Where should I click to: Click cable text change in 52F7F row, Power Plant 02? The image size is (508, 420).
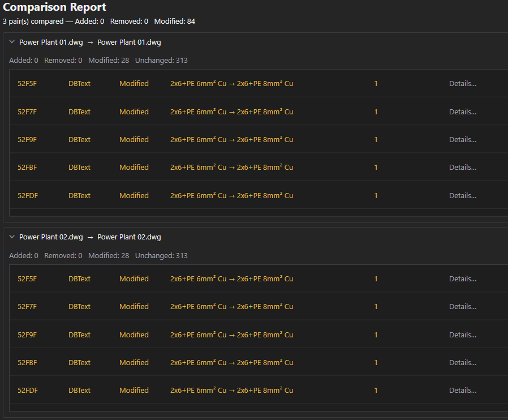[231, 307]
